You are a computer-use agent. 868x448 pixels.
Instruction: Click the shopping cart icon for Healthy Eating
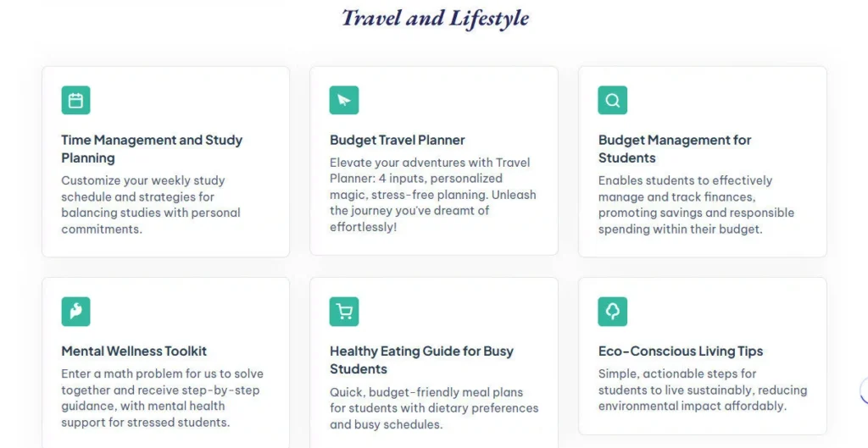point(344,312)
